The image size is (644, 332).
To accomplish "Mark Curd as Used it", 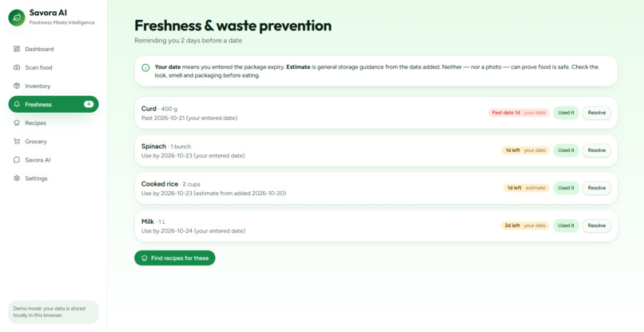I will (566, 113).
